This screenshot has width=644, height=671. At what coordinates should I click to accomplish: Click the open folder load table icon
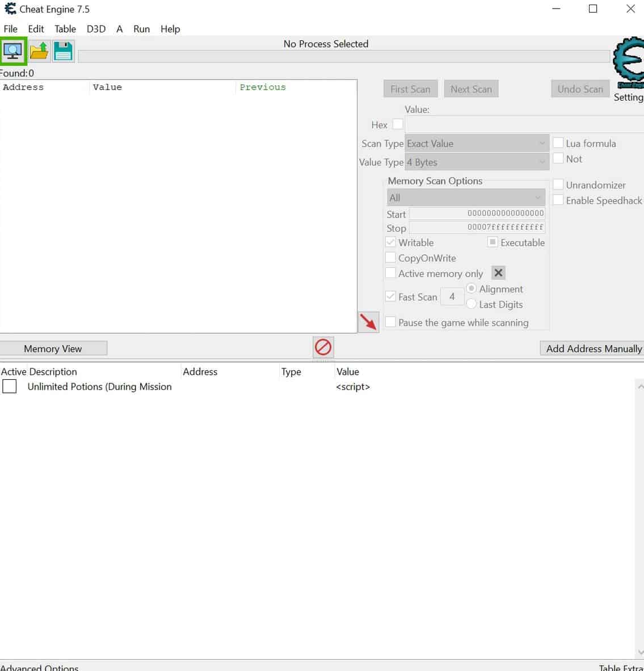click(39, 52)
